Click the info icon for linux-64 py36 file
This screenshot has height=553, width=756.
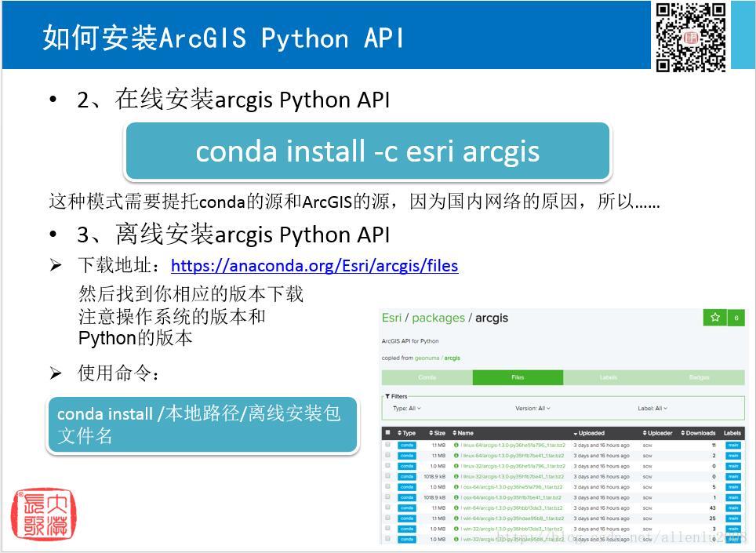tap(456, 445)
